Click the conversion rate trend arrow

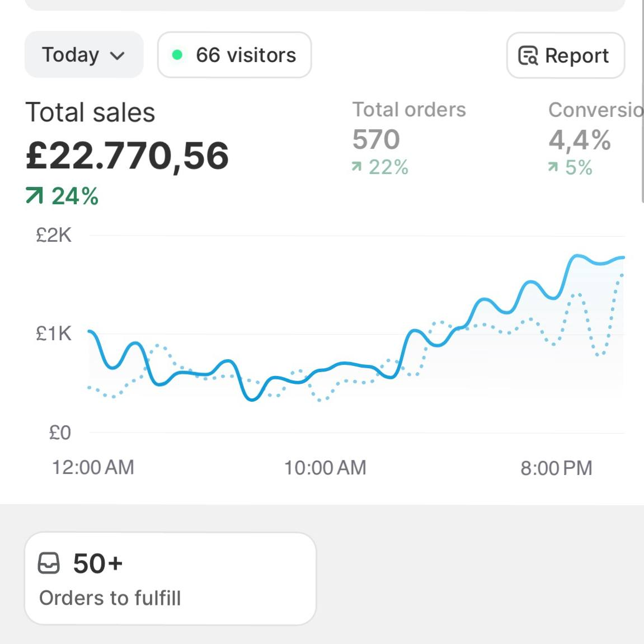pos(553,167)
